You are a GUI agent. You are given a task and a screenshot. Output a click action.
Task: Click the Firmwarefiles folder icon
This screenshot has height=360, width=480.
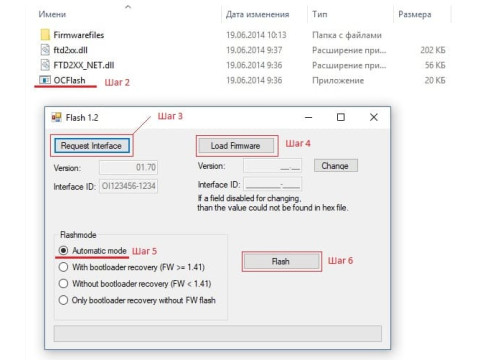coord(45,35)
